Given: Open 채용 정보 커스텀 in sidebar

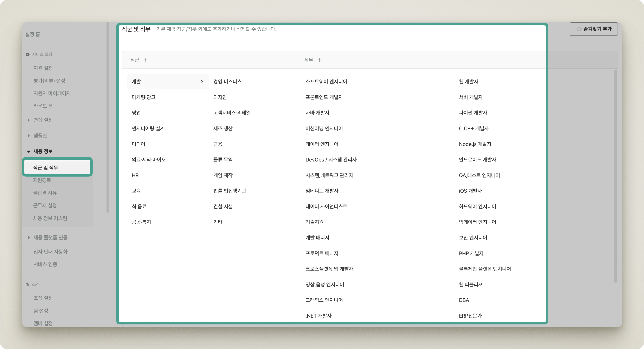Looking at the screenshot, I should click(50, 218).
